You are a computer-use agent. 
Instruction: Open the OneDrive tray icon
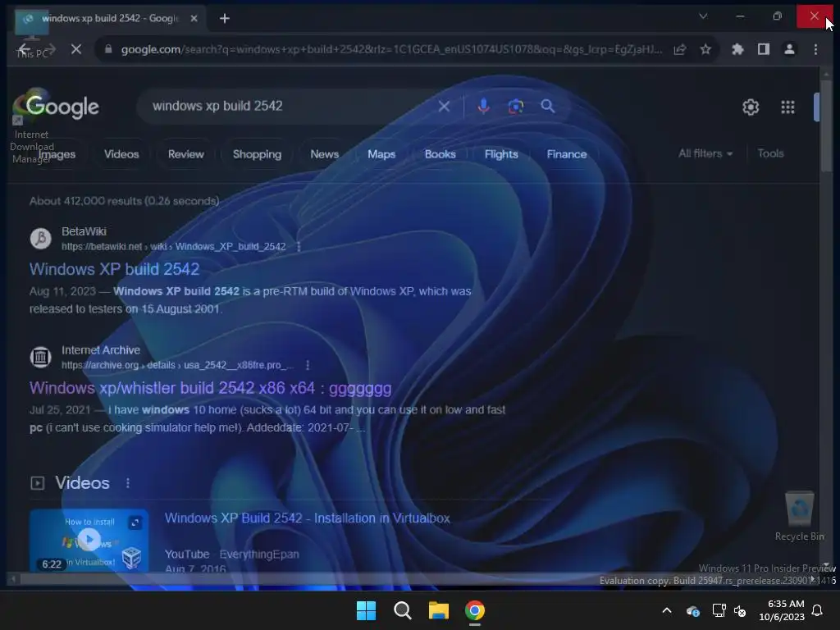(x=692, y=610)
